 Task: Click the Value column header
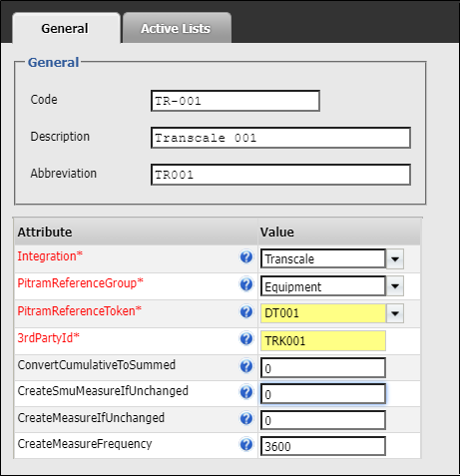pyautogui.click(x=339, y=232)
